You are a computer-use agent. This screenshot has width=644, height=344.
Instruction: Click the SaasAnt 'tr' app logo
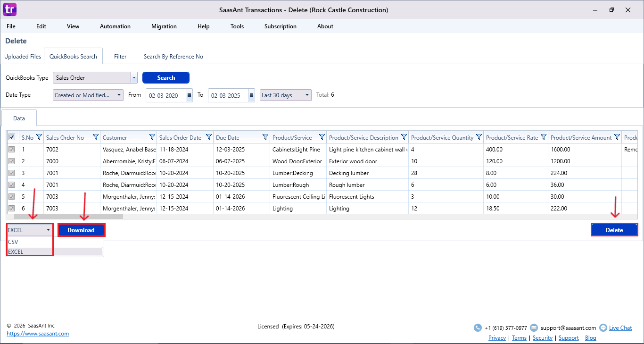click(x=9, y=9)
